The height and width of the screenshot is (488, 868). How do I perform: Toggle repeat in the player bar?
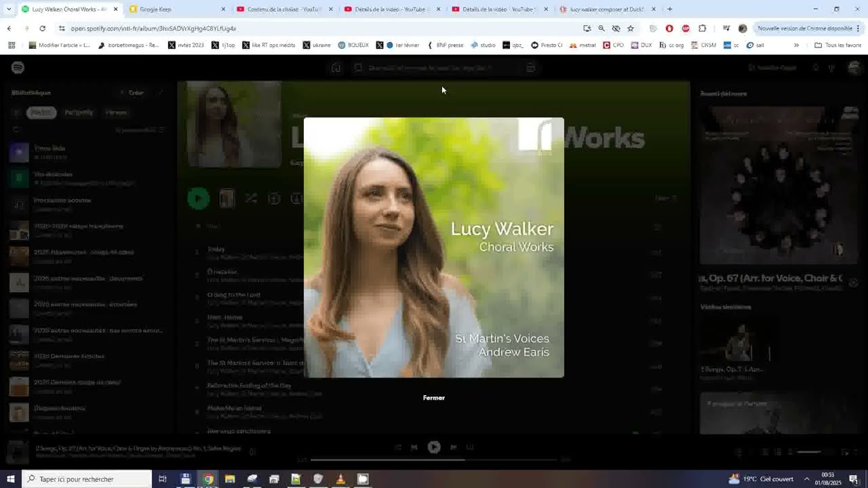[x=470, y=447]
